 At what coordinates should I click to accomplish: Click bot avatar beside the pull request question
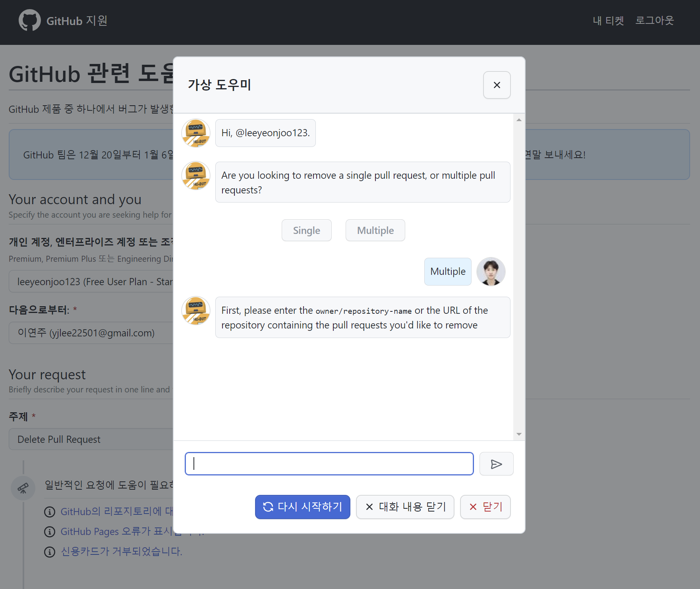[196, 176]
